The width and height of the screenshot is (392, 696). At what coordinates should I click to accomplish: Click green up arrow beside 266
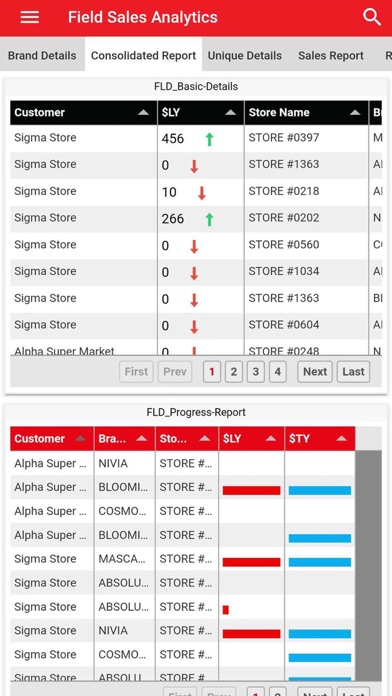[x=209, y=219]
